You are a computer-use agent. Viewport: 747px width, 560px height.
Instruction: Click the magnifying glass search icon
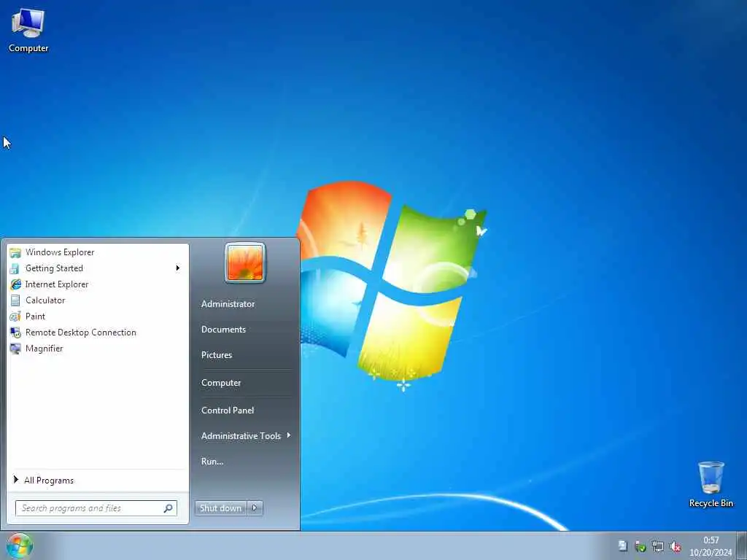point(169,508)
